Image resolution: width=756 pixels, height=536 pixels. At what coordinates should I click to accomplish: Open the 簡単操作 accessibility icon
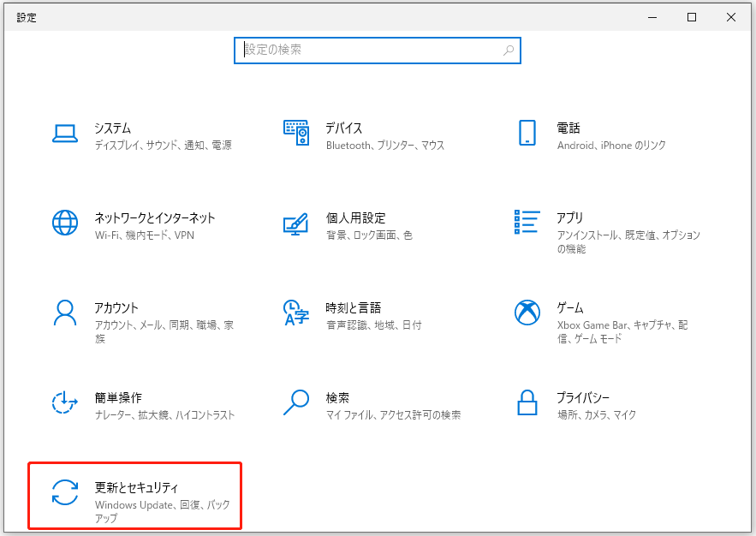click(x=64, y=402)
